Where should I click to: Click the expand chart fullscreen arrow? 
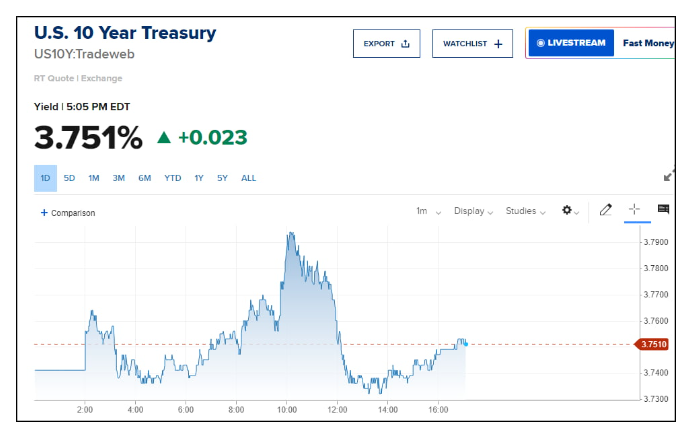click(669, 176)
